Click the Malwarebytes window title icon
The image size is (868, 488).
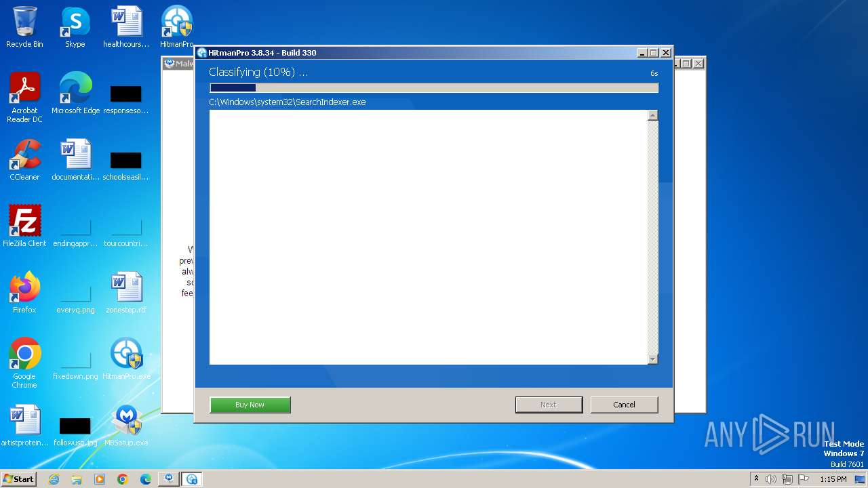170,64
